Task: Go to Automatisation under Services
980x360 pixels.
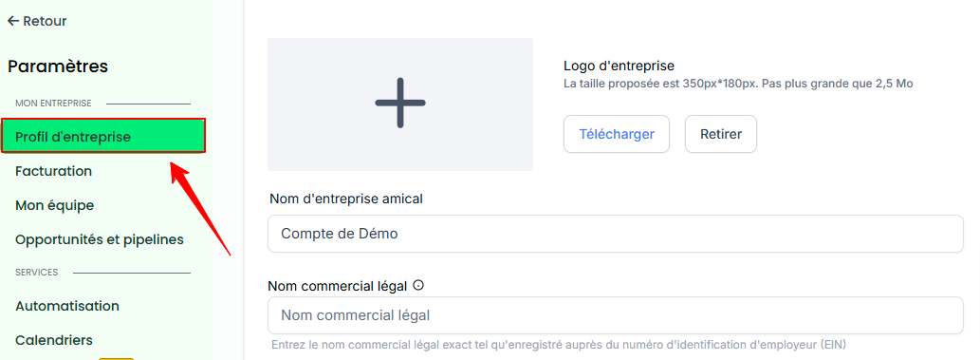Action: coord(66,306)
